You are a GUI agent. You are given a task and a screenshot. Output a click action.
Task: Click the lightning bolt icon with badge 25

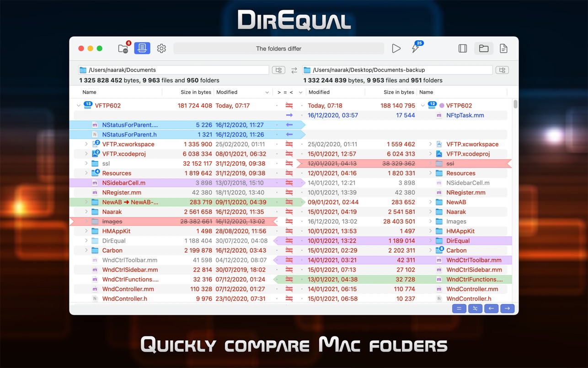[x=416, y=48]
